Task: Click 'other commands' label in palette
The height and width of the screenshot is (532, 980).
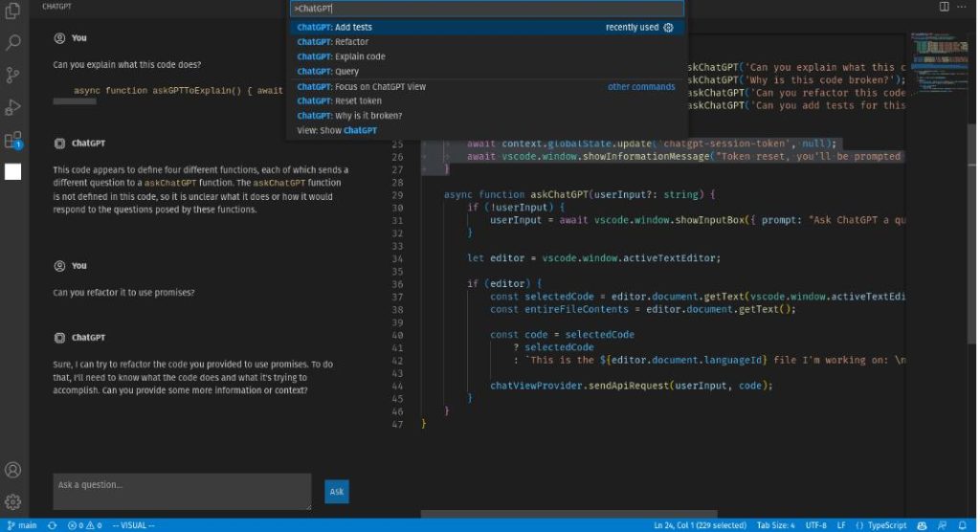Action: (x=641, y=87)
